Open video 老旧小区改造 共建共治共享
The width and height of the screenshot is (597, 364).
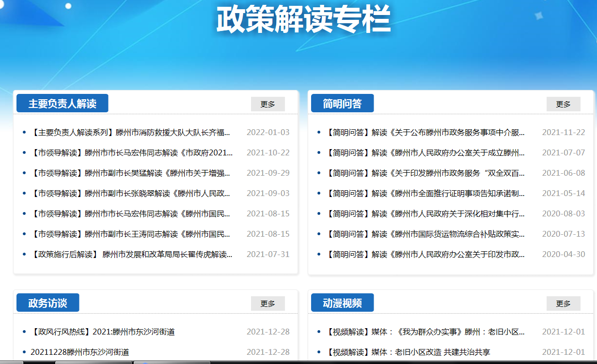408,352
